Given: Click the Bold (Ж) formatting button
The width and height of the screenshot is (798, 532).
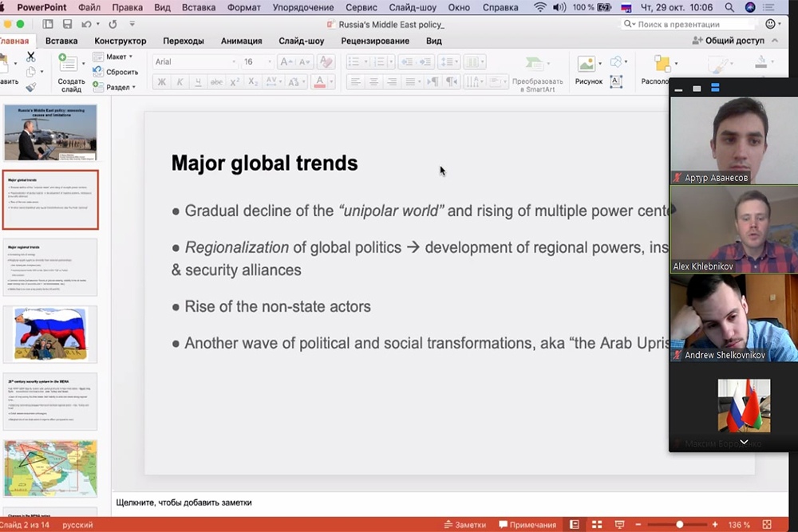Looking at the screenshot, I should coord(162,82).
